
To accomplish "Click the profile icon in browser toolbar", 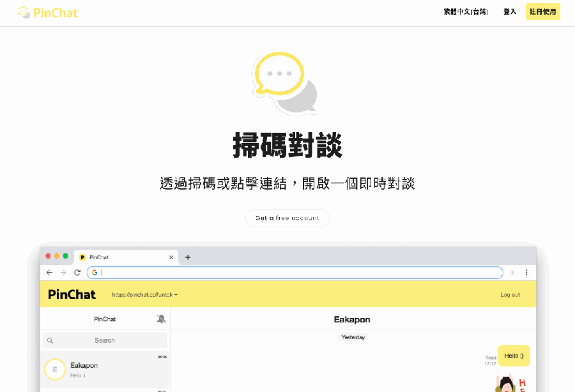I will point(512,272).
